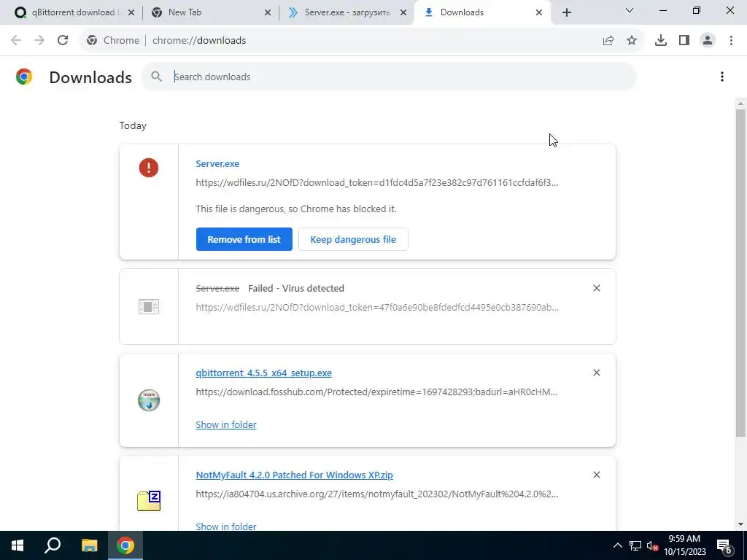747x560 pixels.
Task: Click the magnifier icon in Search downloads
Action: (156, 76)
